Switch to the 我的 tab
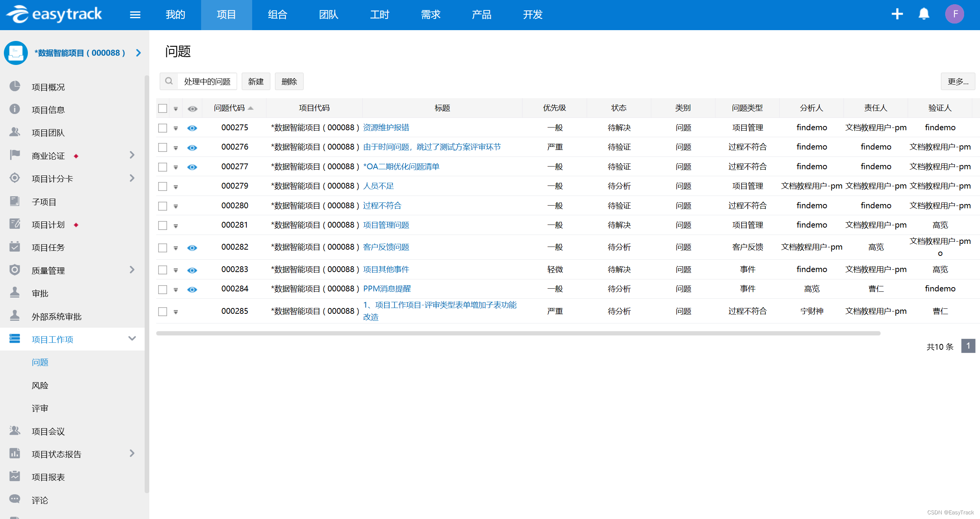The height and width of the screenshot is (519, 980). point(175,15)
